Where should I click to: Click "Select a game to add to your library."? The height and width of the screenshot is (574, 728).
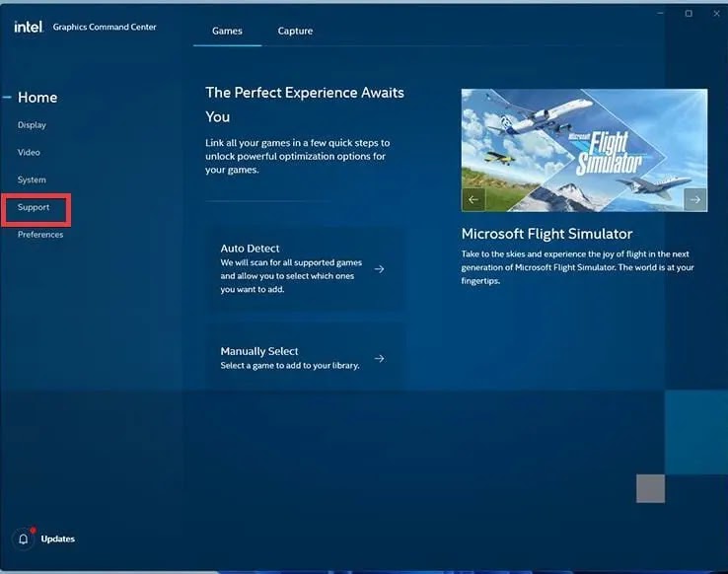(x=290, y=366)
